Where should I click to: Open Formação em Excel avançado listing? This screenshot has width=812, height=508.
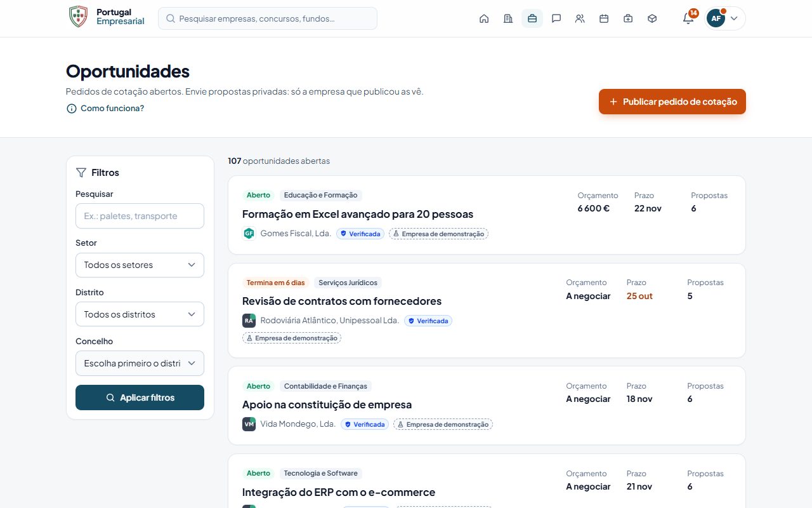358,214
